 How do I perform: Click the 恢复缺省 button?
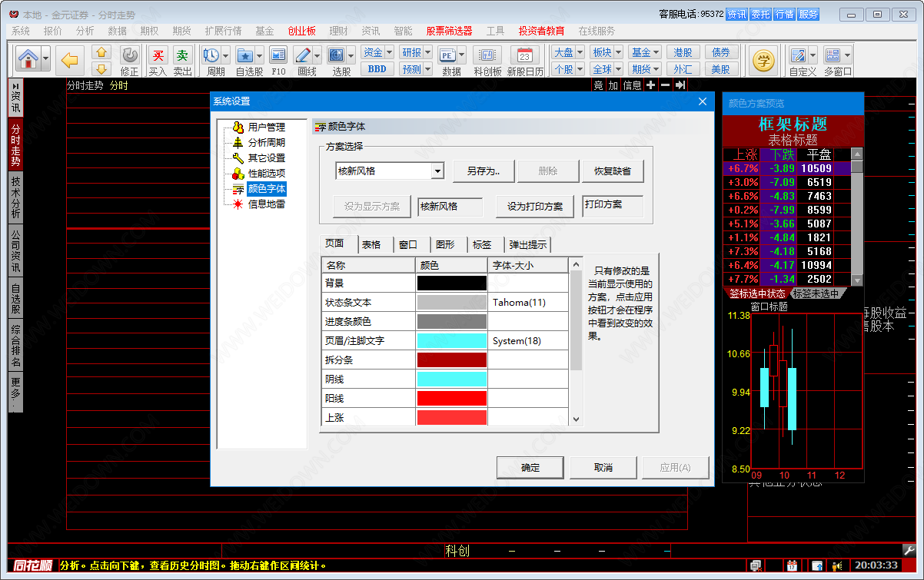pyautogui.click(x=613, y=171)
